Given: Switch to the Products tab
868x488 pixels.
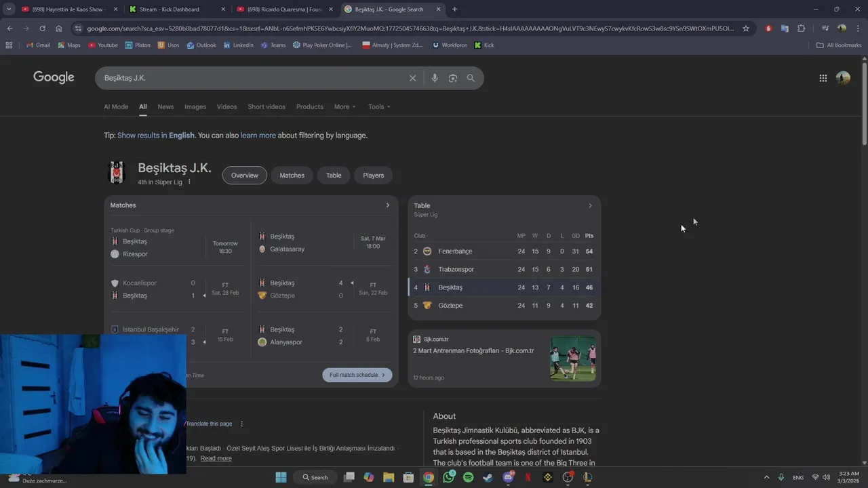Looking at the screenshot, I should (310, 106).
